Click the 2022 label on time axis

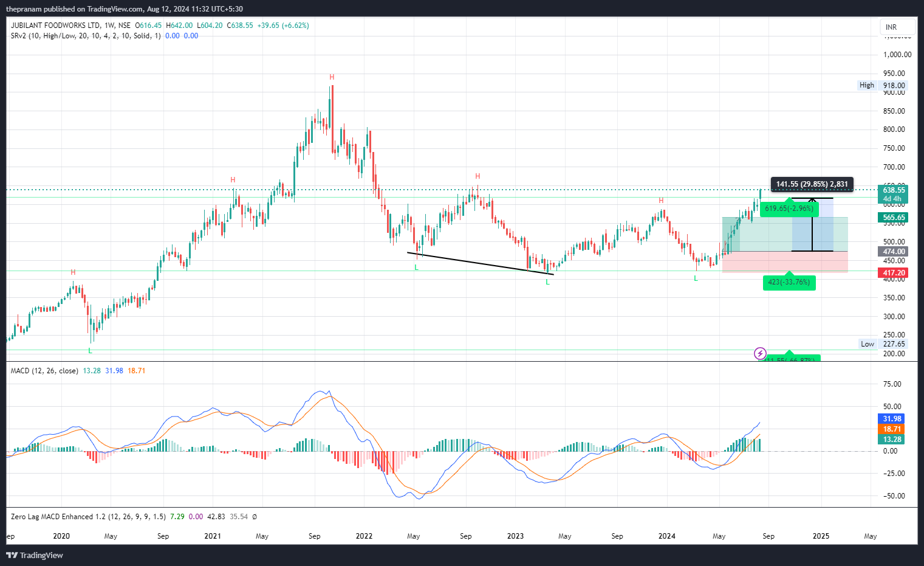click(364, 536)
